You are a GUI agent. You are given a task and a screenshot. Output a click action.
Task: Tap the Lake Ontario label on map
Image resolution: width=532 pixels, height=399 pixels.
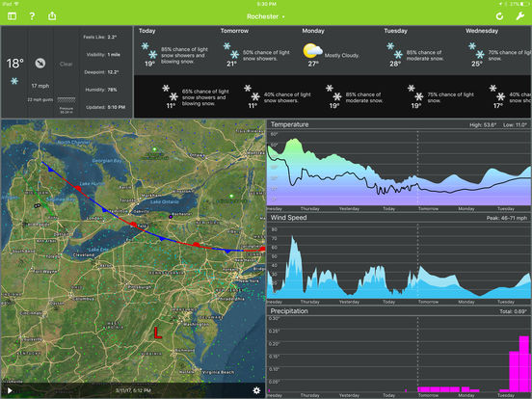165,201
